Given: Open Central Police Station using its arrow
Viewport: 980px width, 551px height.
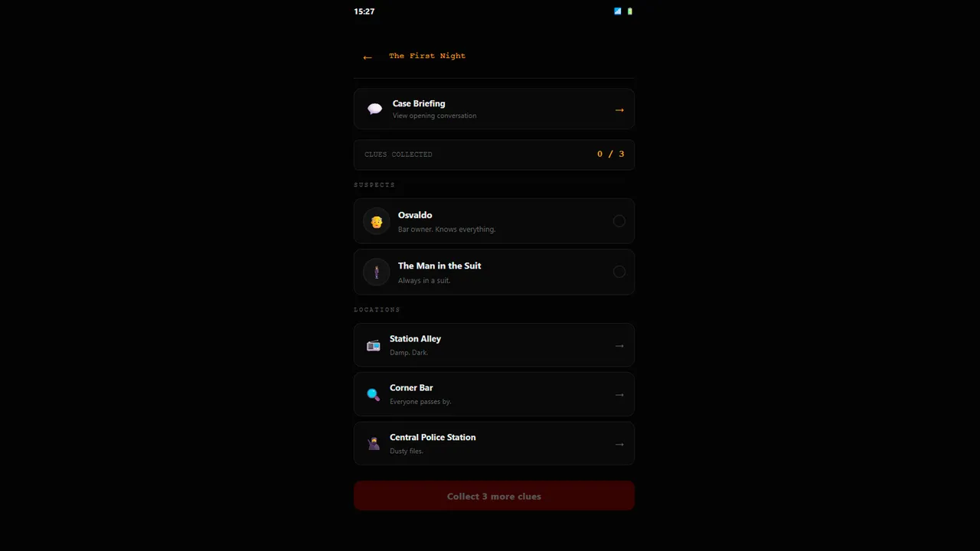Looking at the screenshot, I should [x=619, y=444].
